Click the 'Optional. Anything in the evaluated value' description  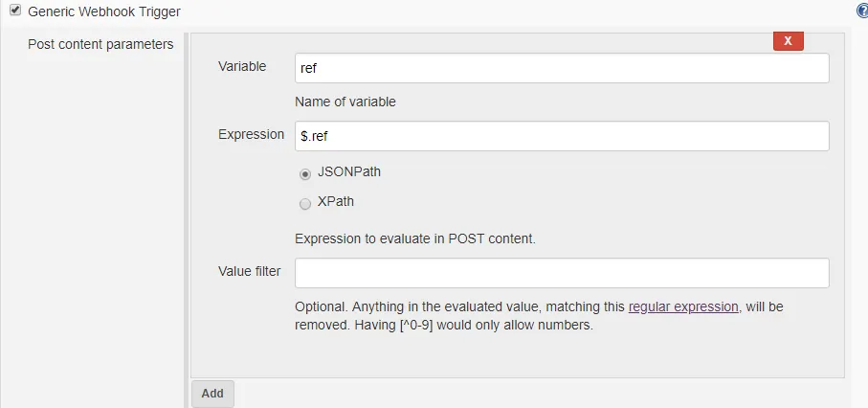[x=459, y=307]
